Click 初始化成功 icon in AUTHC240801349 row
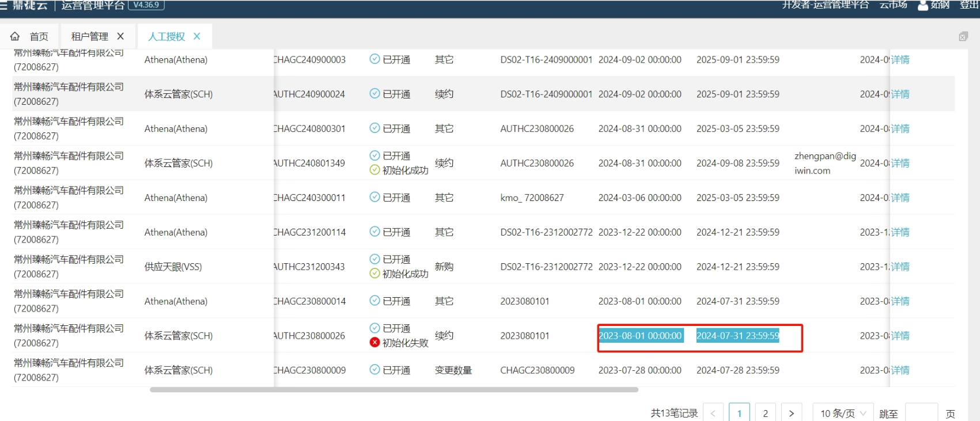 [x=374, y=170]
